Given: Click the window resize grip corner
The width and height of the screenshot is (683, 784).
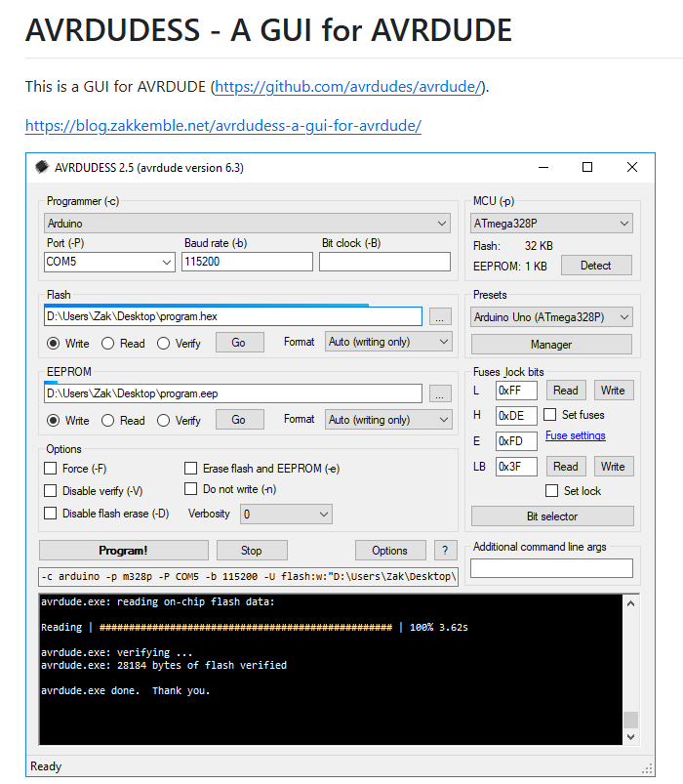Looking at the screenshot, I should tap(647, 768).
